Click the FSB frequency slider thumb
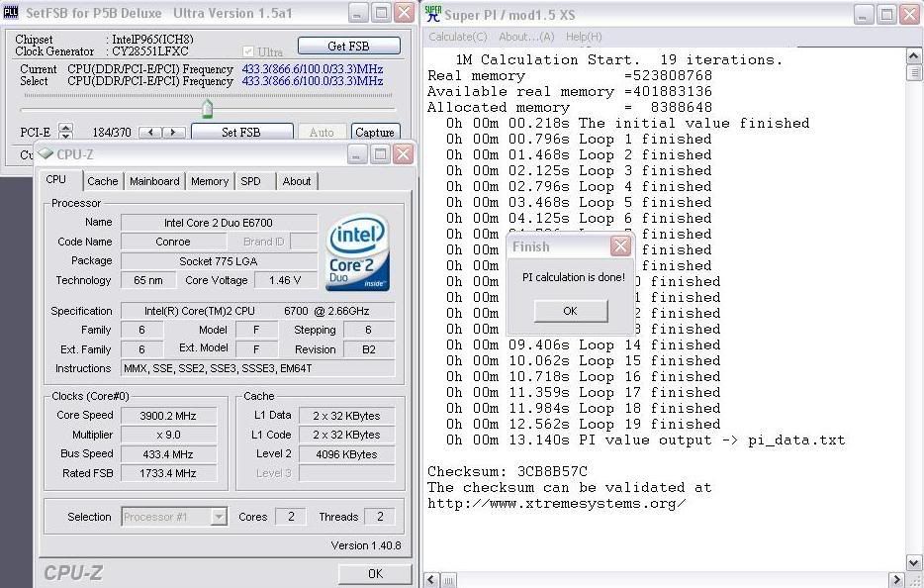The image size is (924, 588). click(x=207, y=109)
